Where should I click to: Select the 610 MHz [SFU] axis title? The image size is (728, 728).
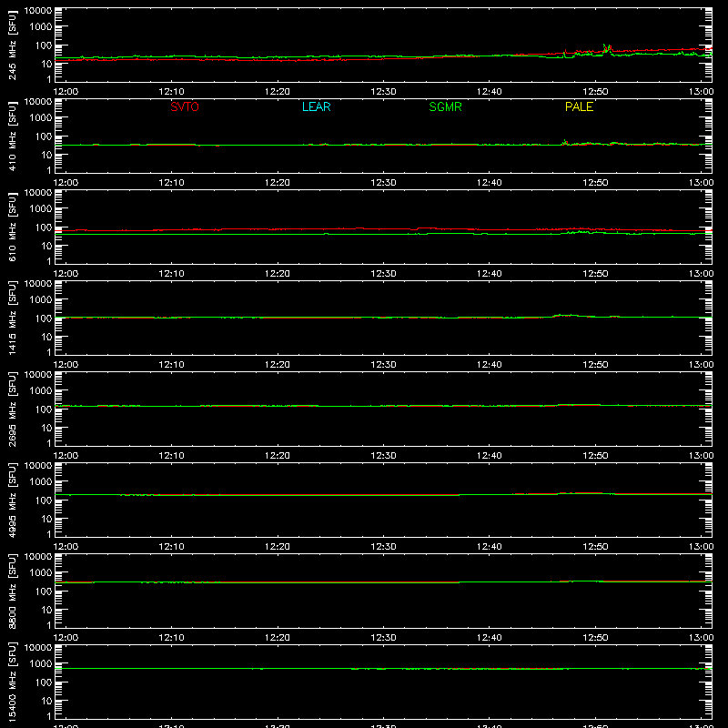point(13,227)
